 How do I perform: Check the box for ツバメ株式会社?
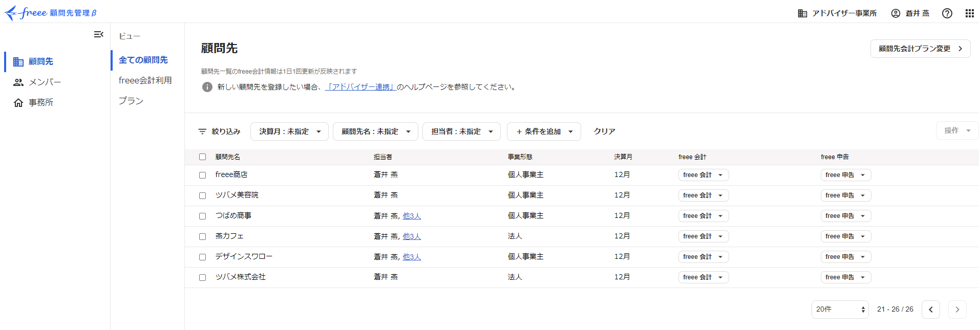coord(202,277)
